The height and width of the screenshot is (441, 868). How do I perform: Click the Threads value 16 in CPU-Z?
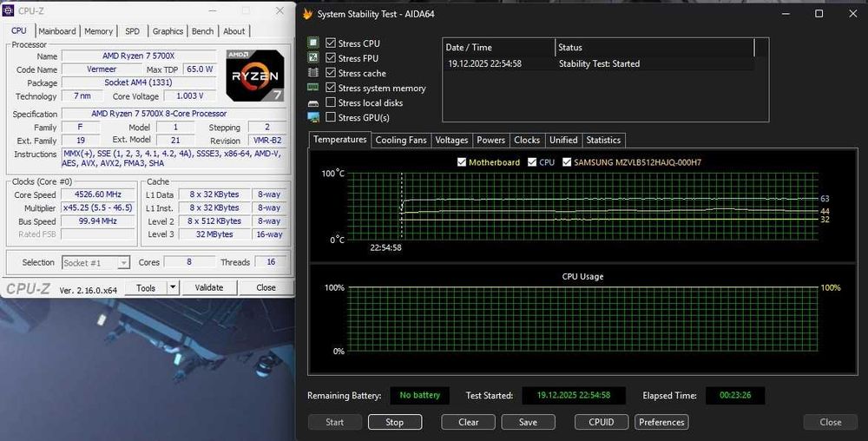(x=271, y=261)
